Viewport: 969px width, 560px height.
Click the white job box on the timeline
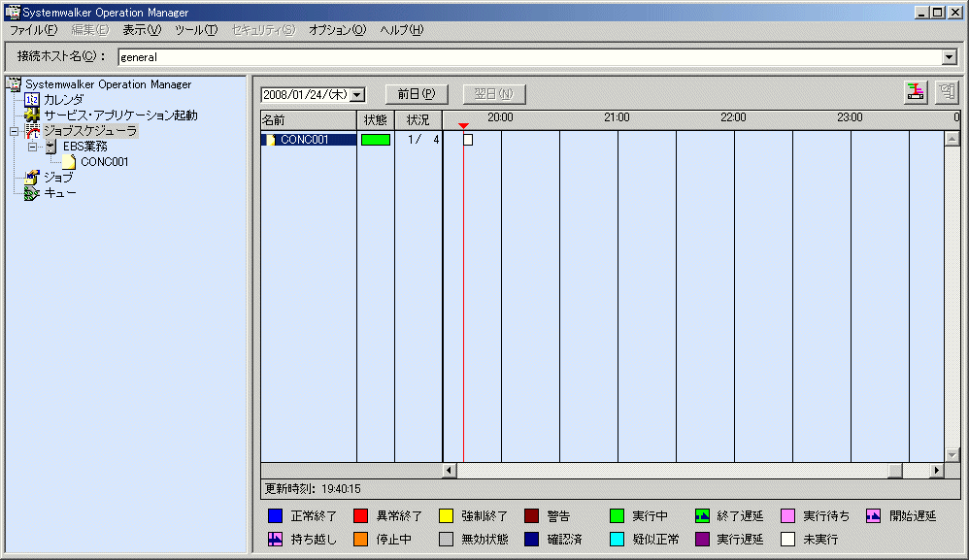click(x=468, y=140)
